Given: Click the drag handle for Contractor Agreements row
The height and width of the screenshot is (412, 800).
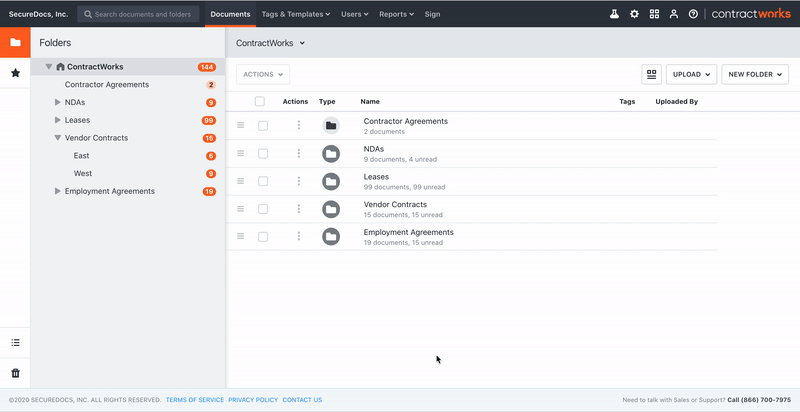Looking at the screenshot, I should [x=240, y=125].
